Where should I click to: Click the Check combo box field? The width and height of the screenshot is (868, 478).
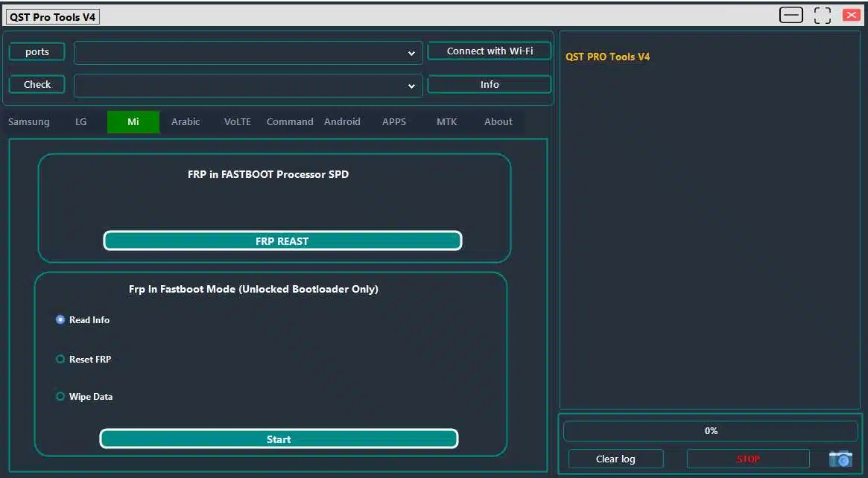click(248, 86)
